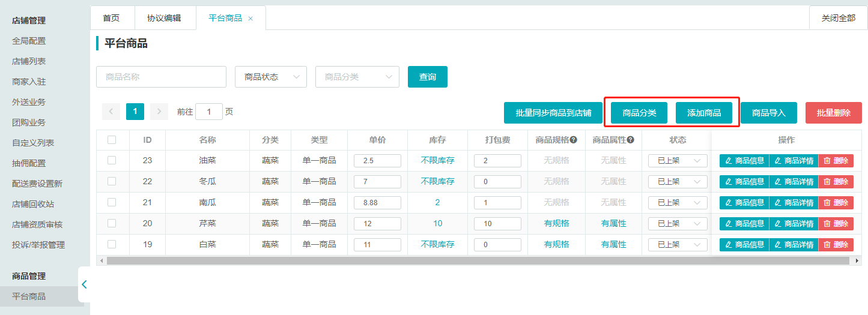Image resolution: width=868 pixels, height=315 pixels.
Task: Open the 已上架 status dropdown for 白菜
Action: click(x=678, y=245)
